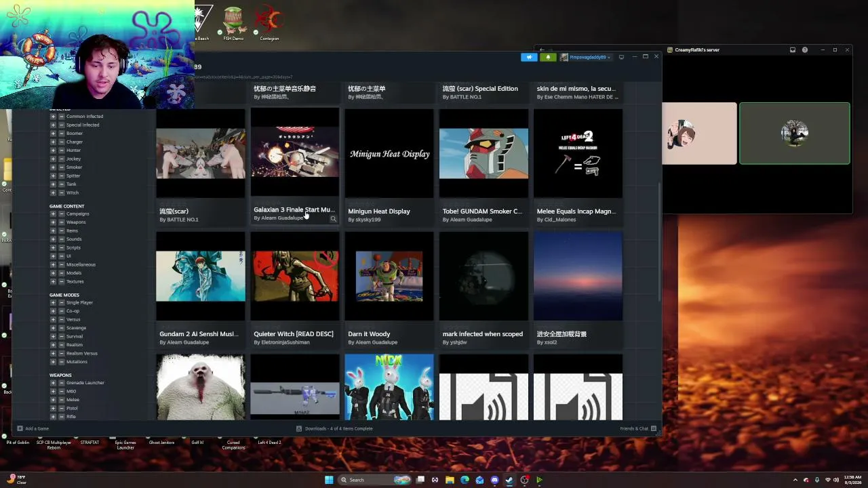Screen dimensions: 868x488
Task: Click Add a Game in Steam
Action: (x=33, y=428)
